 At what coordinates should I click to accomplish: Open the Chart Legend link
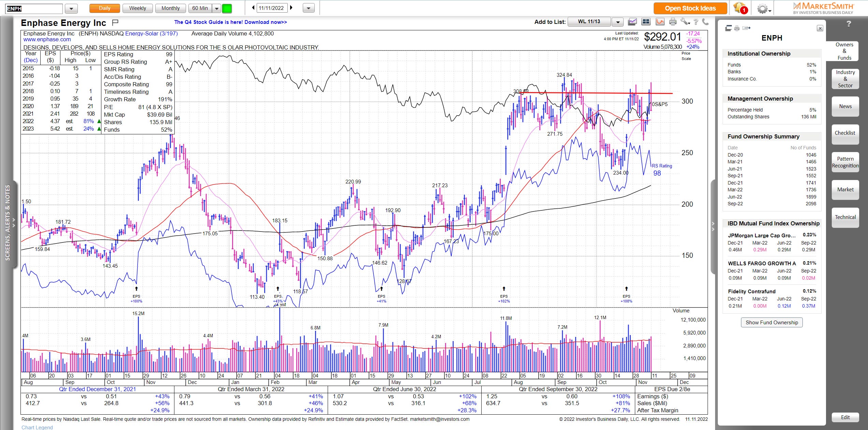point(37,427)
